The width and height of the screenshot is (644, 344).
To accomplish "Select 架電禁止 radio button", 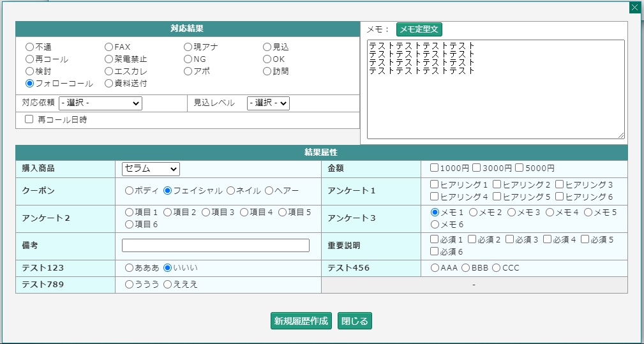I will pyautogui.click(x=109, y=59).
